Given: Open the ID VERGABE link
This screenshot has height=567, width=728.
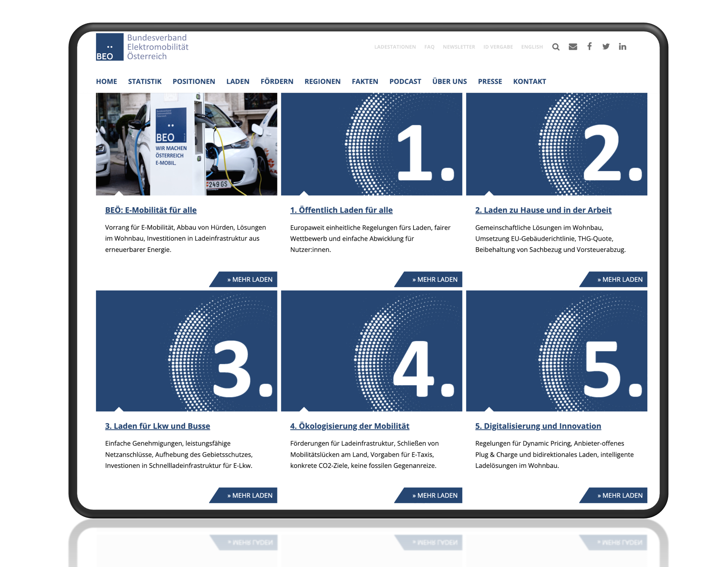Looking at the screenshot, I should click(498, 47).
